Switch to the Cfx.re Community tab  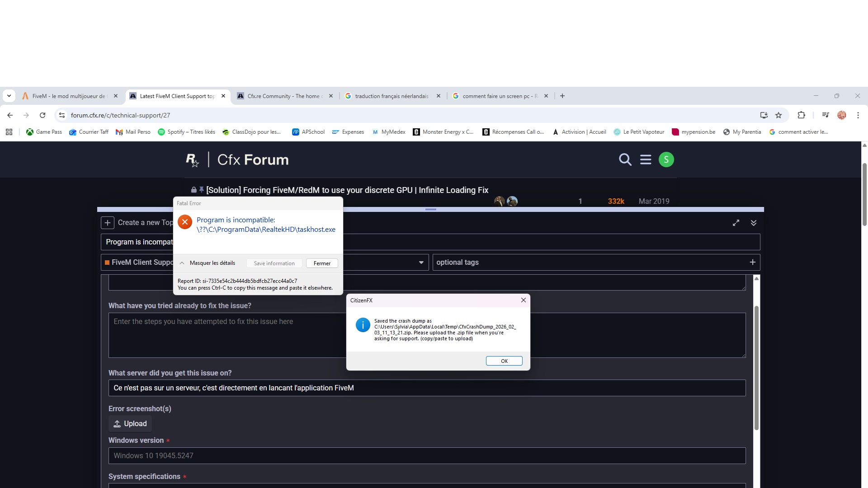[x=284, y=96]
